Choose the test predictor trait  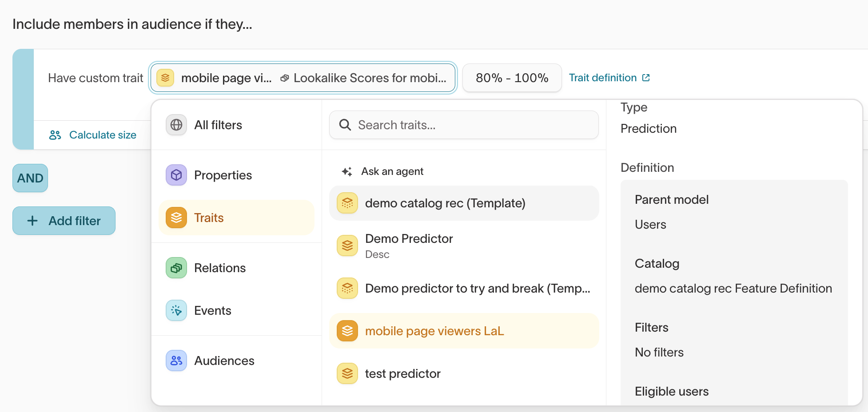pyautogui.click(x=464, y=373)
